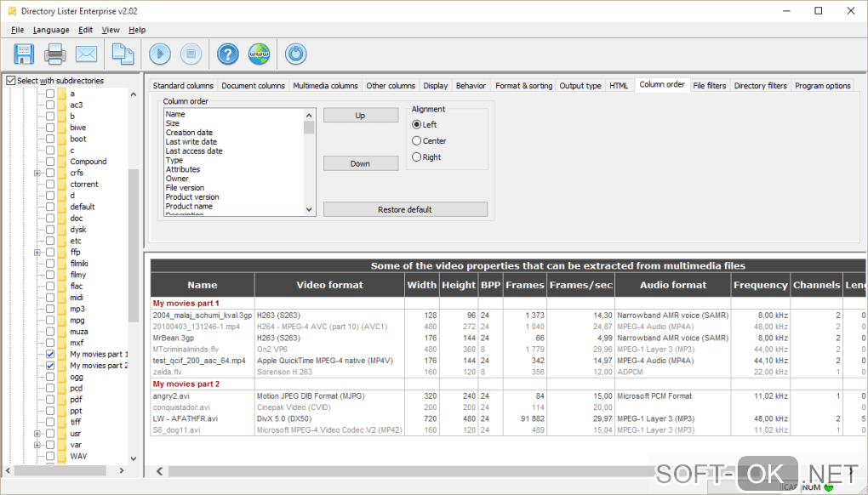The width and height of the screenshot is (868, 495).
Task: Uncheck the My movies part 1 folder
Action: point(50,354)
